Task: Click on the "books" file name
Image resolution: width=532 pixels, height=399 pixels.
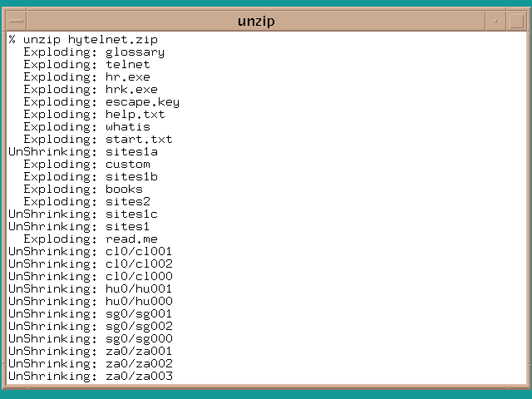Action: click(124, 190)
